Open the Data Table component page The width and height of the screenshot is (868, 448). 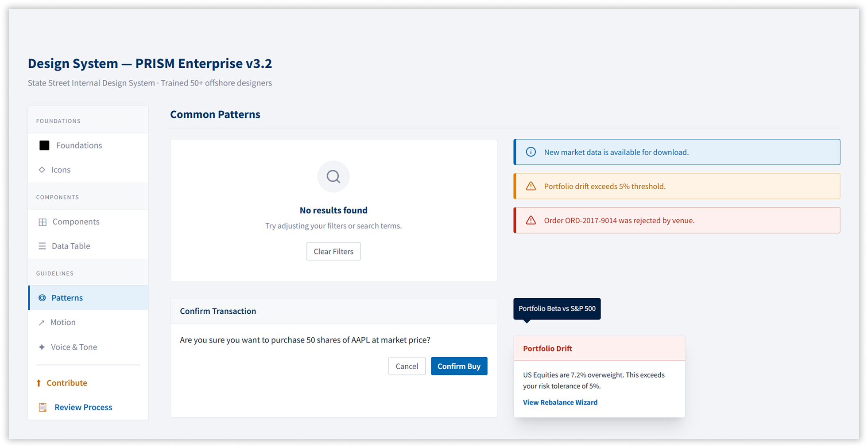[71, 246]
